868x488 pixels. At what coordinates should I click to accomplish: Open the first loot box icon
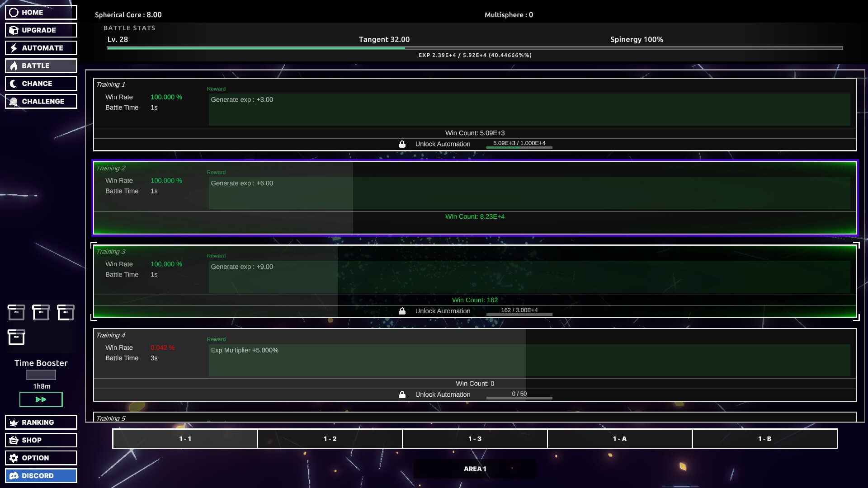16,312
